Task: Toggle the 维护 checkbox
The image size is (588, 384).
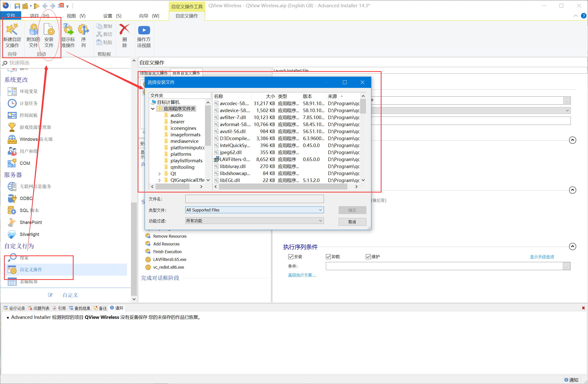Action: point(368,257)
